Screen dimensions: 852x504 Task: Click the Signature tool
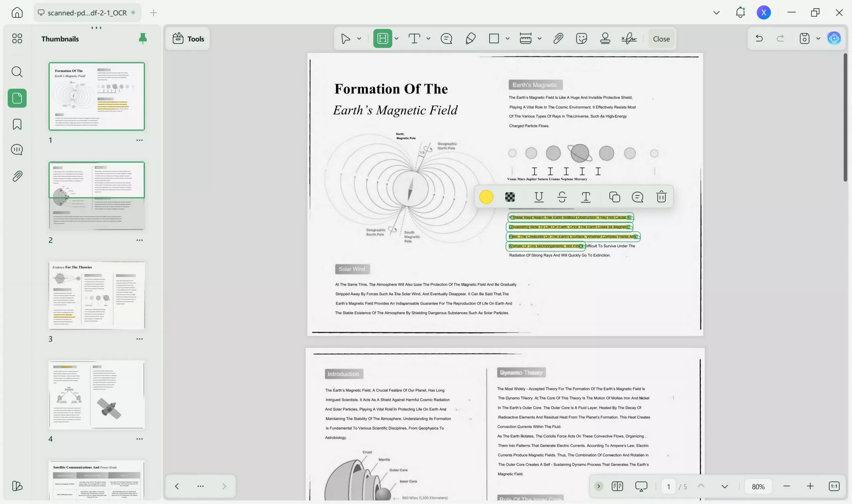[629, 38]
